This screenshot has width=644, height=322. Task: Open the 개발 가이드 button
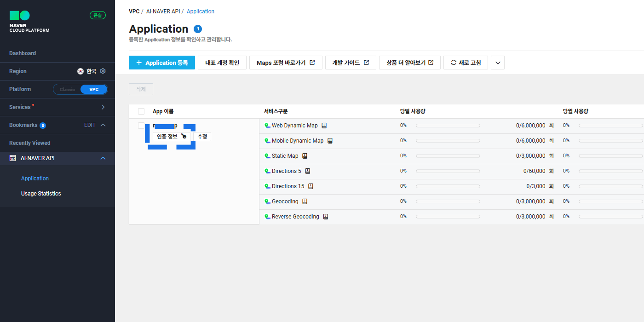pos(351,63)
